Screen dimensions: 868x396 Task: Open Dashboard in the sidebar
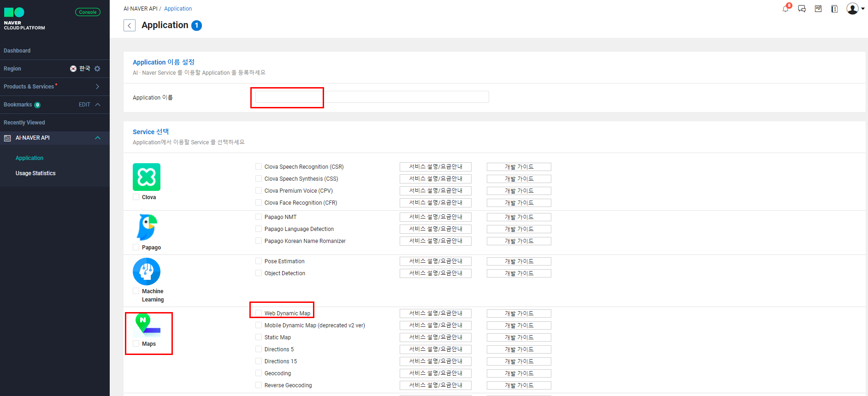point(17,51)
